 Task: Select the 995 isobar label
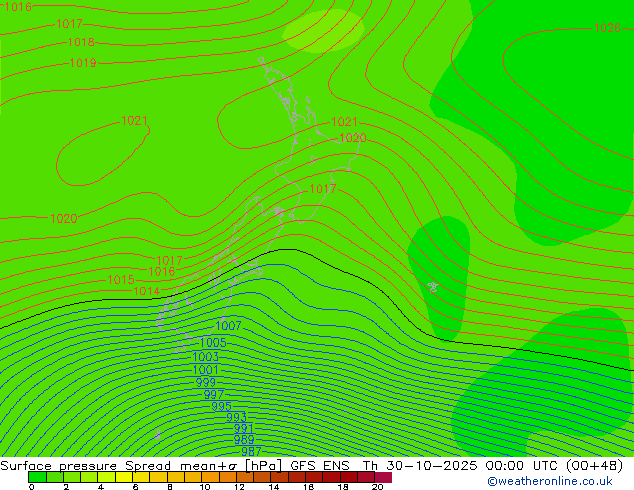coord(222,406)
